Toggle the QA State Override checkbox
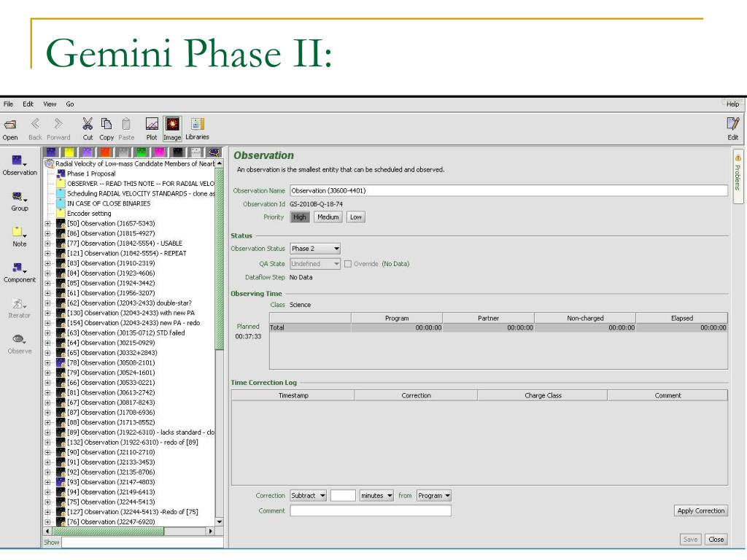The width and height of the screenshot is (747, 560). [348, 264]
